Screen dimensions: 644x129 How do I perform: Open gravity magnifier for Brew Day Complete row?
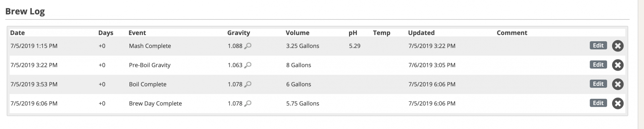(248, 103)
